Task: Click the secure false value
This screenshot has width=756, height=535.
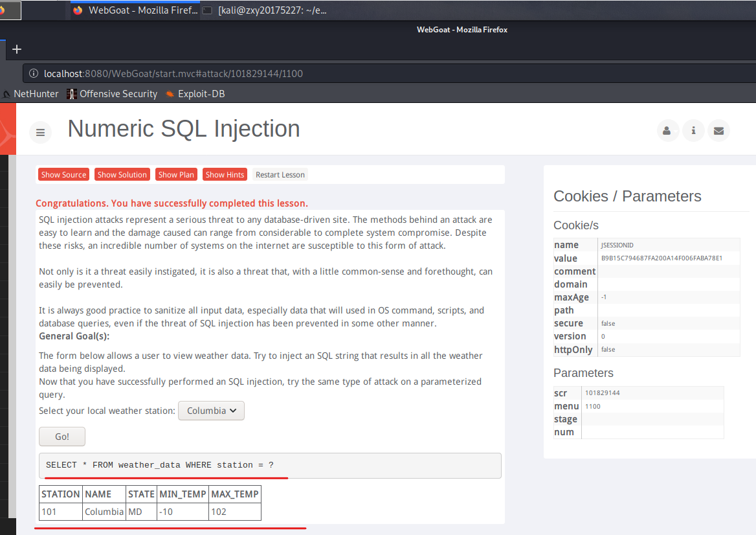Action: tap(608, 323)
